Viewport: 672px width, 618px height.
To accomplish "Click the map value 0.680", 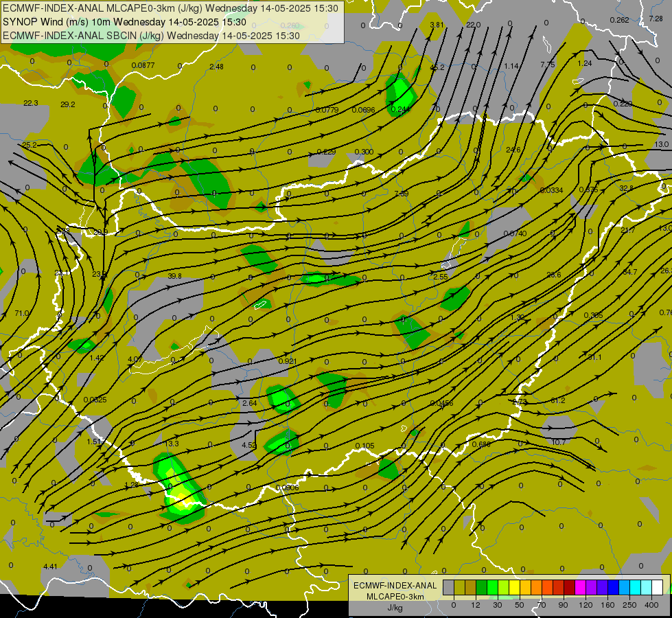I will click(x=481, y=444).
